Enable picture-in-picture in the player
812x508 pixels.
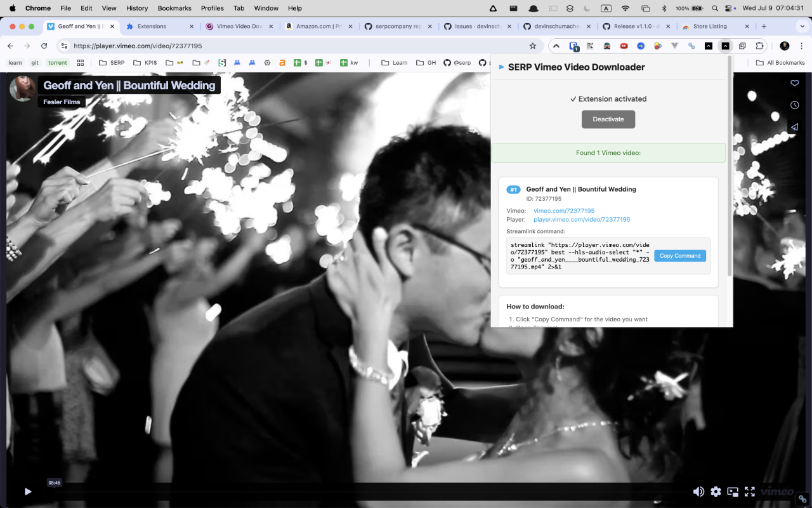[733, 491]
